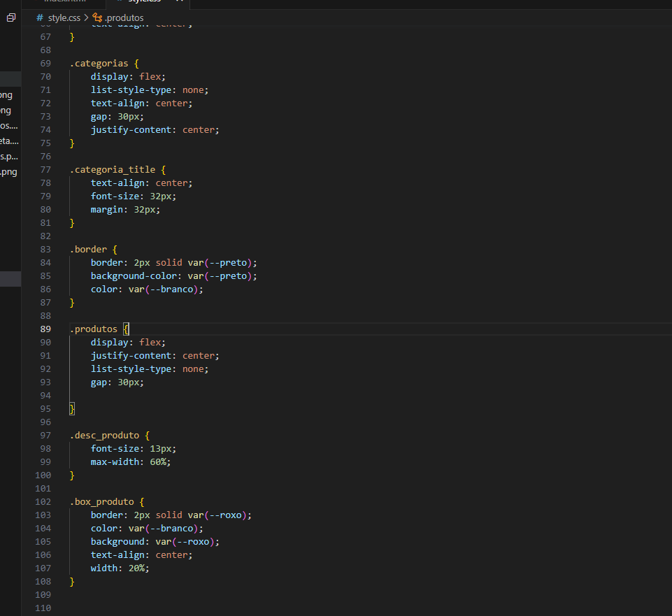The image size is (672, 616).
Task: Click 'width: 20%' declaration
Action: pos(120,568)
